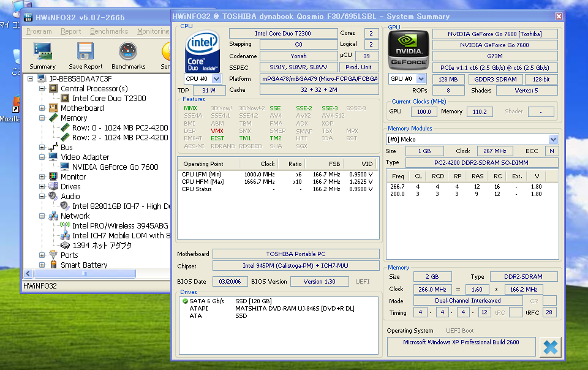This screenshot has width=588, height=370.
Task: Close the System Summary window
Action: pos(559,16)
